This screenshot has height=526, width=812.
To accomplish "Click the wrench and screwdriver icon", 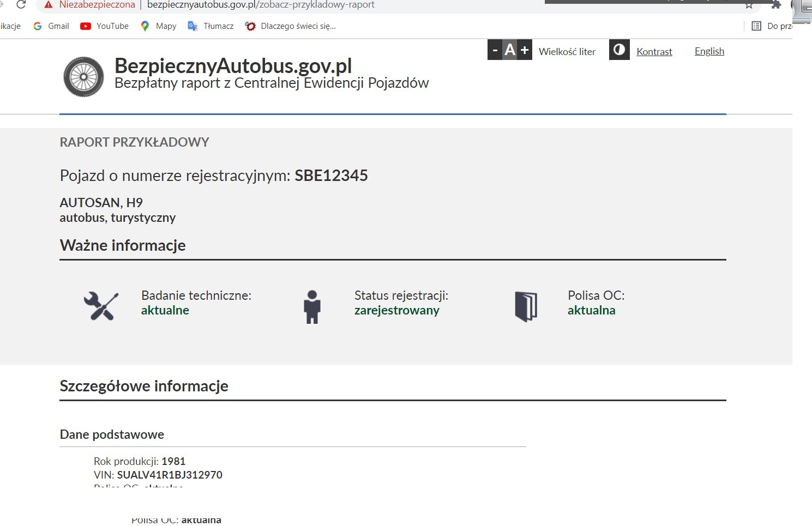I will click(101, 306).
